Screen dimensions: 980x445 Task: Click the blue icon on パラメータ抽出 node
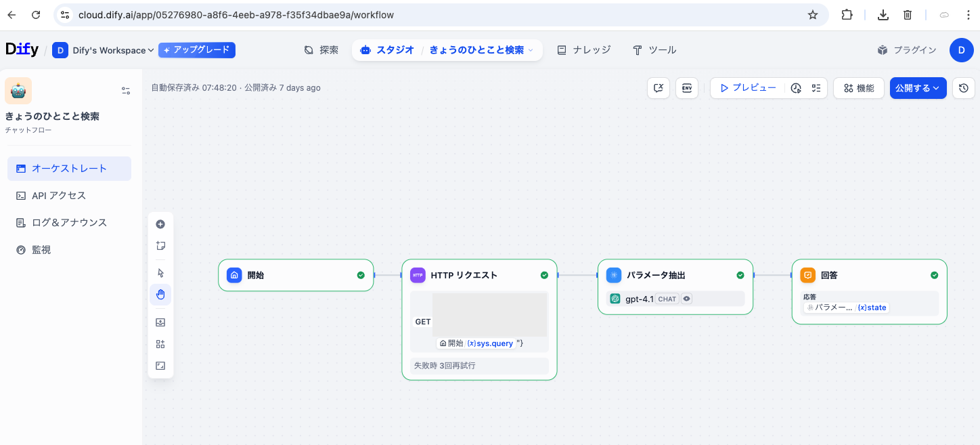tap(614, 275)
